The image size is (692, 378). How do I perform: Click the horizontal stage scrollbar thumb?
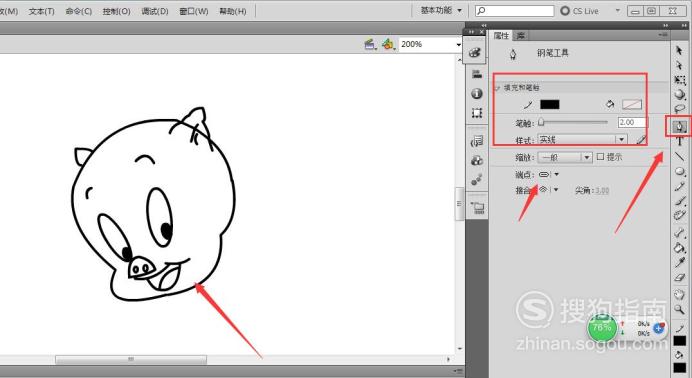click(x=131, y=359)
